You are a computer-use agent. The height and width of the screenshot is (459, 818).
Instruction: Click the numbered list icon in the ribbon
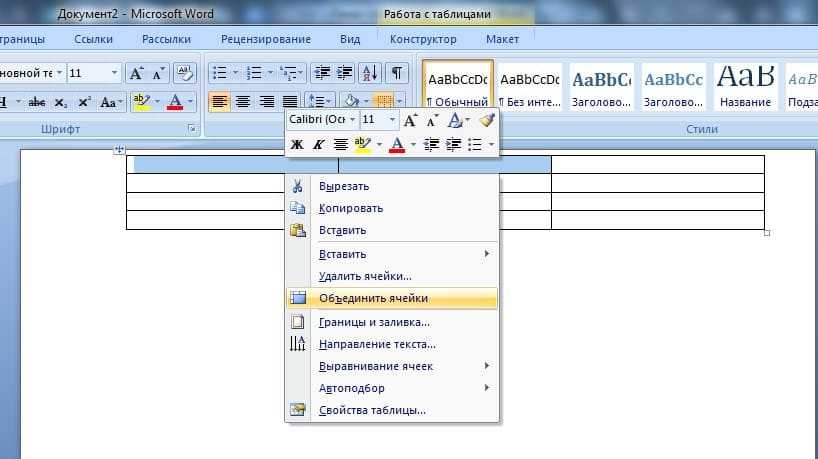pos(254,73)
